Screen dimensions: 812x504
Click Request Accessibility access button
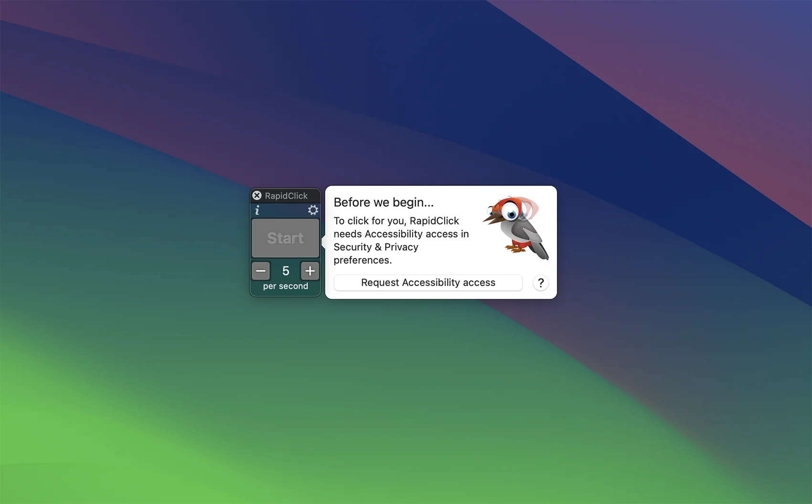pyautogui.click(x=428, y=282)
